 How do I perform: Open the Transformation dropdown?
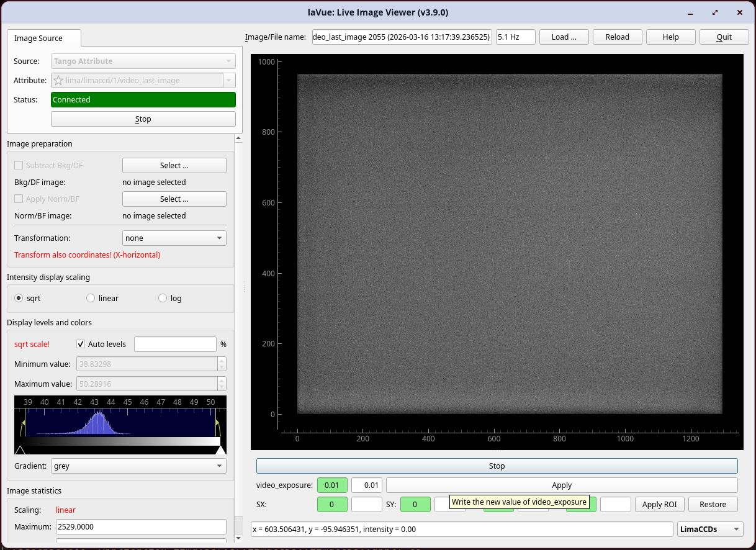coord(174,238)
